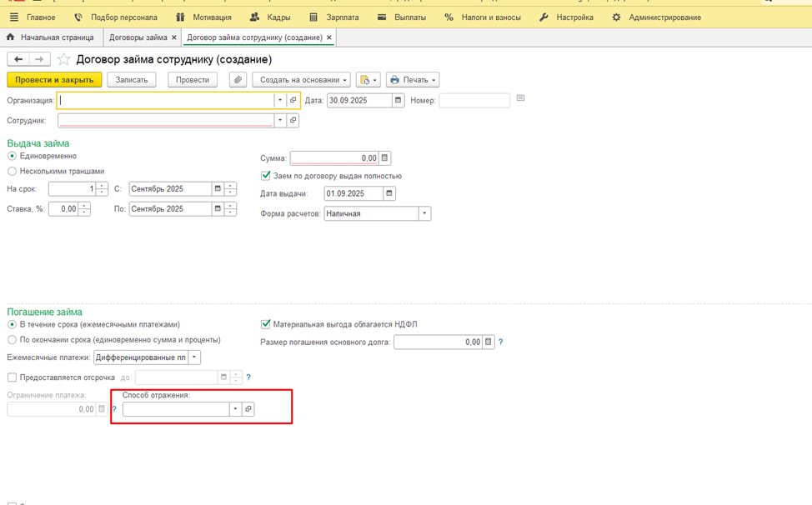Click open-form icon beside Организация field

coord(293,100)
